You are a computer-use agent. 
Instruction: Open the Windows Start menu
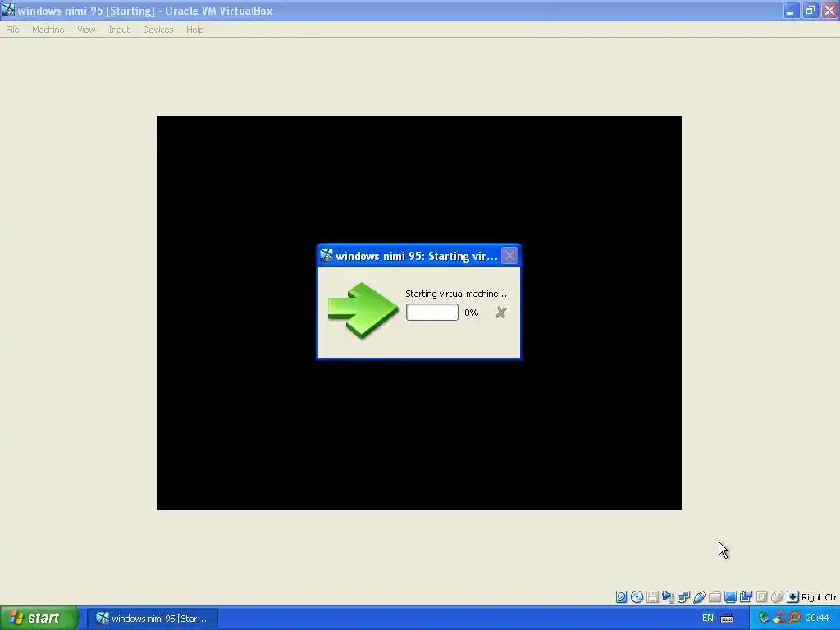(39, 618)
